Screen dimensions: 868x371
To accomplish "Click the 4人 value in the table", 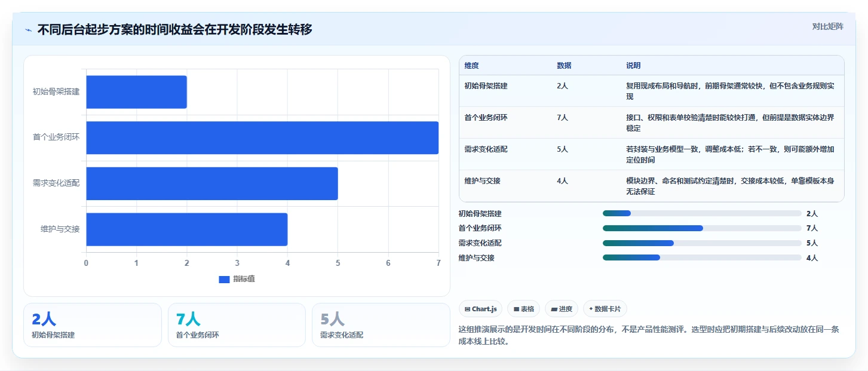I will click(x=562, y=181).
